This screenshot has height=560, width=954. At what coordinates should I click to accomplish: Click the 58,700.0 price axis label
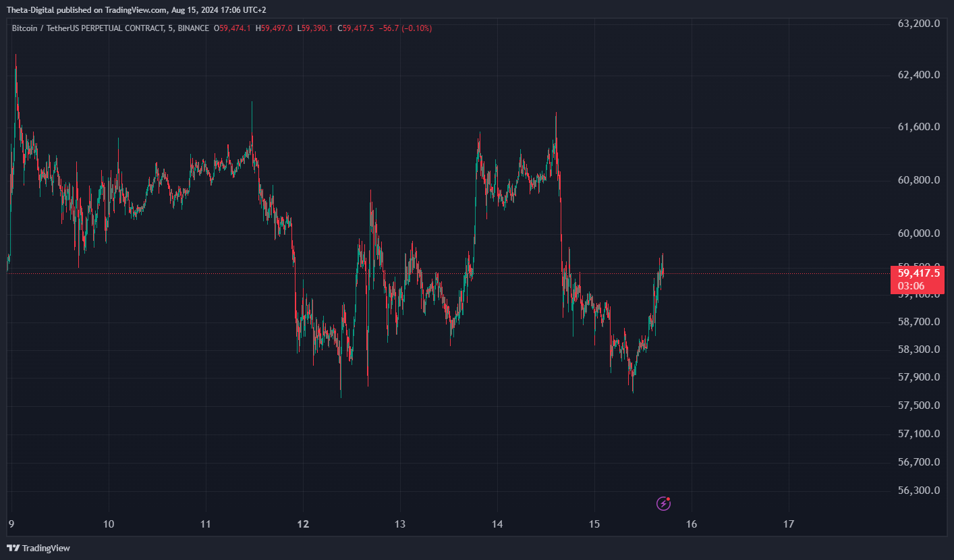tap(919, 321)
